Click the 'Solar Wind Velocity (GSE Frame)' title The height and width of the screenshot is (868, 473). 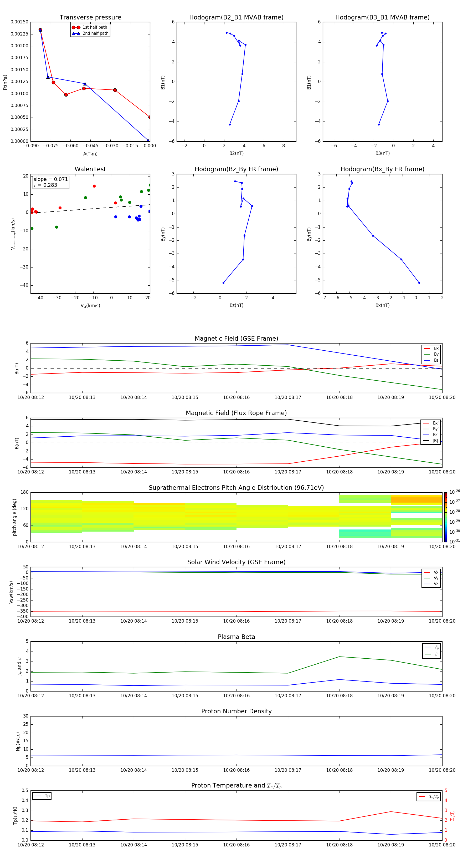tap(236, 562)
